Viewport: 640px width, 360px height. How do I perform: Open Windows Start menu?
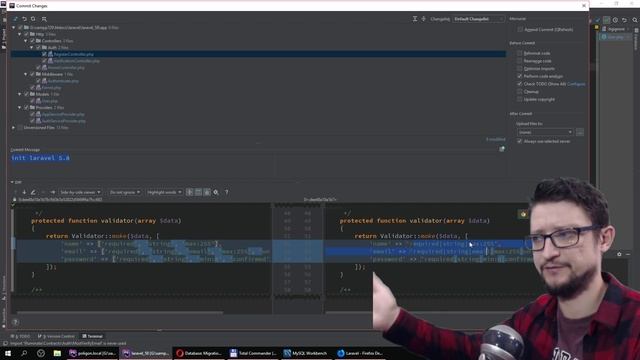[7, 353]
